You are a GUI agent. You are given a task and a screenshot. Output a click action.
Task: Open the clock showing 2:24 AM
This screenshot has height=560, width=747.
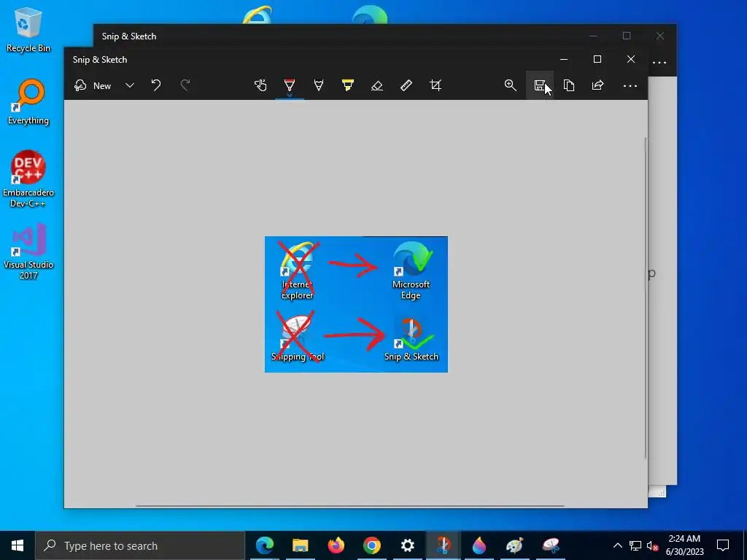click(684, 545)
